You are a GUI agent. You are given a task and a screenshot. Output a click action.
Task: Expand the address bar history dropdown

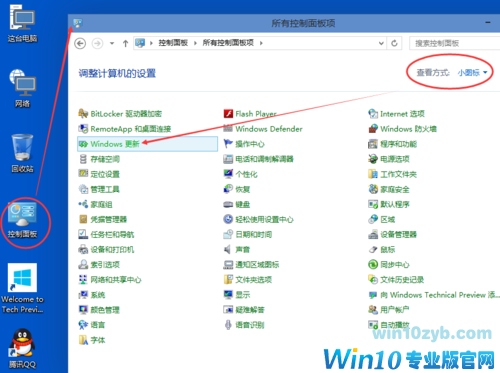381,43
